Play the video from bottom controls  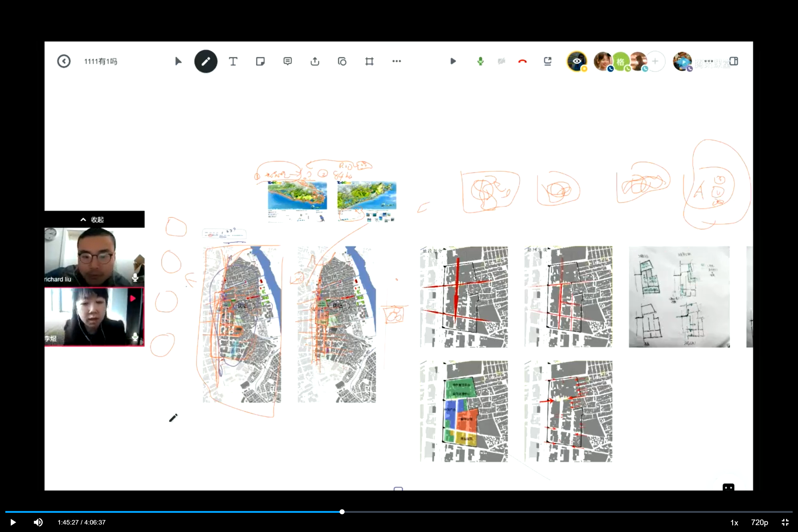coord(13,522)
